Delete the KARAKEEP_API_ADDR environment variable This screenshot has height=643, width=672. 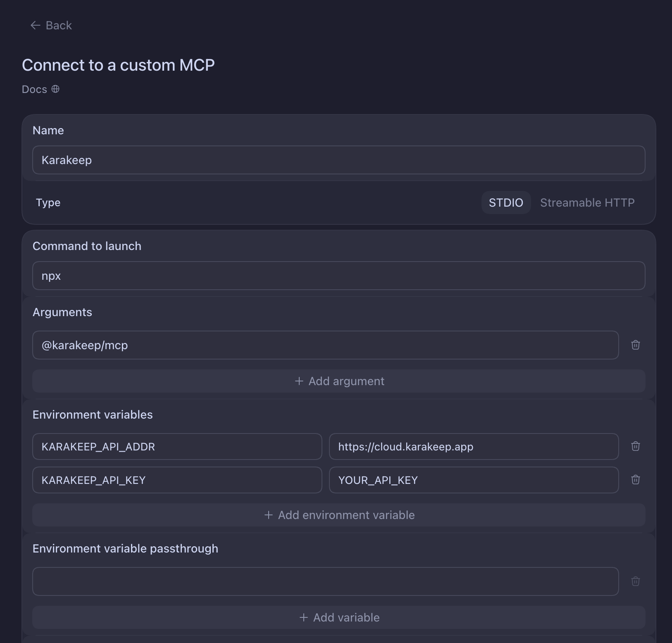tap(636, 446)
